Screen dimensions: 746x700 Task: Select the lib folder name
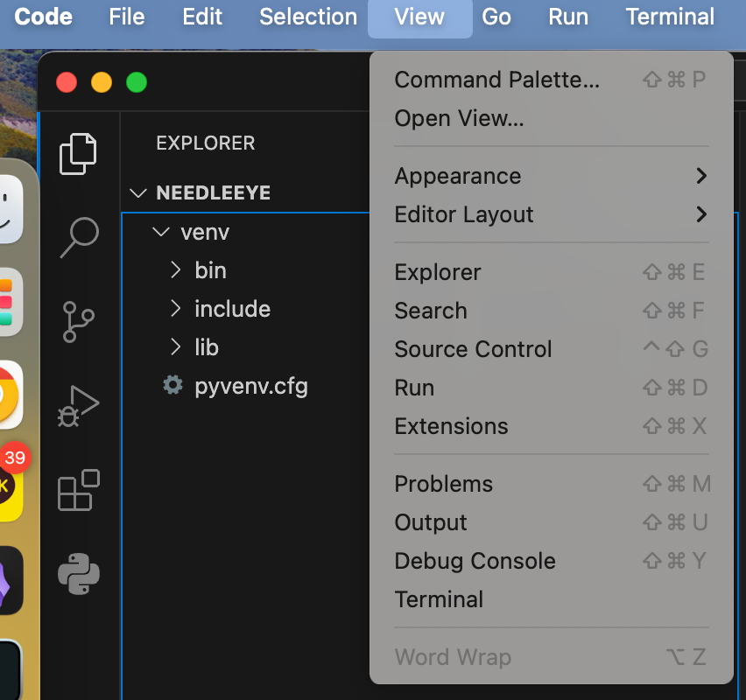pos(207,347)
